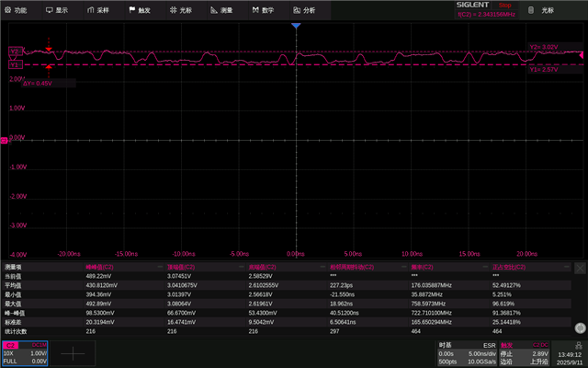Remove the 正占空比(C2) measurement column
The width and height of the screenshot is (588, 368).
click(567, 267)
